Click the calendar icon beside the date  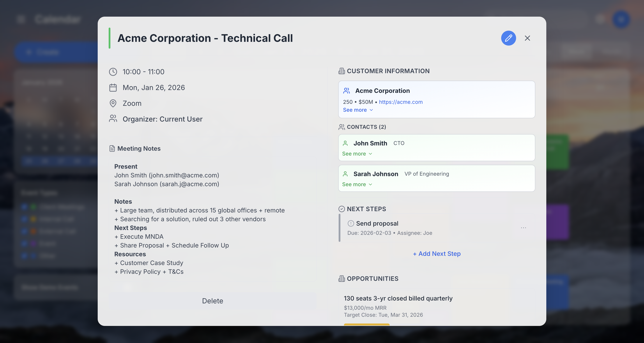(x=113, y=87)
